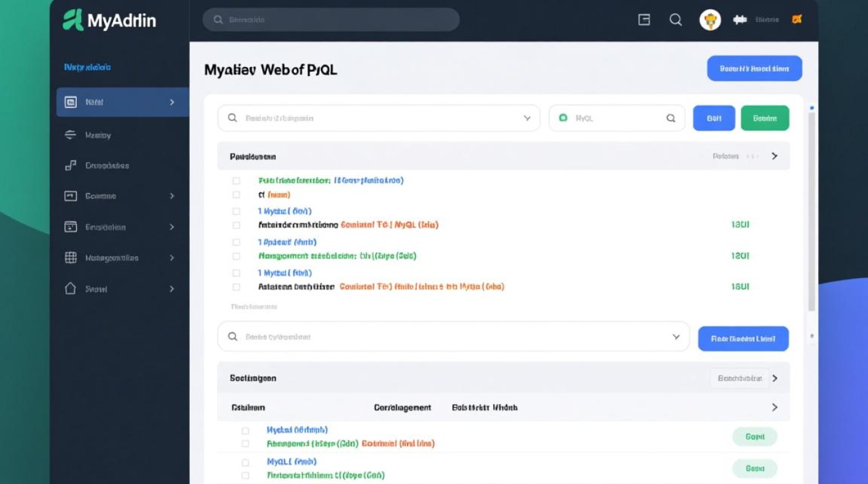Open the dropdown arrow in second search box

coord(676,337)
